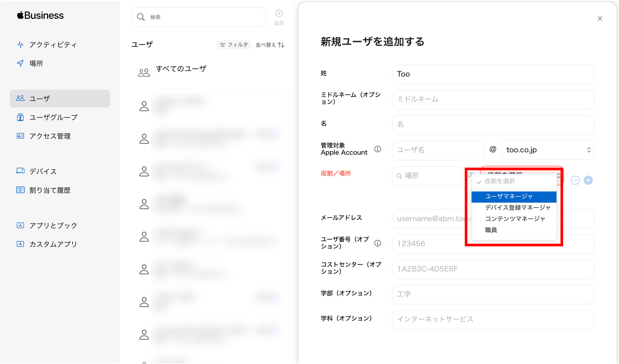619x364 pixels.
Task: Click the 学部 field showing 工学
Action: pos(493,294)
